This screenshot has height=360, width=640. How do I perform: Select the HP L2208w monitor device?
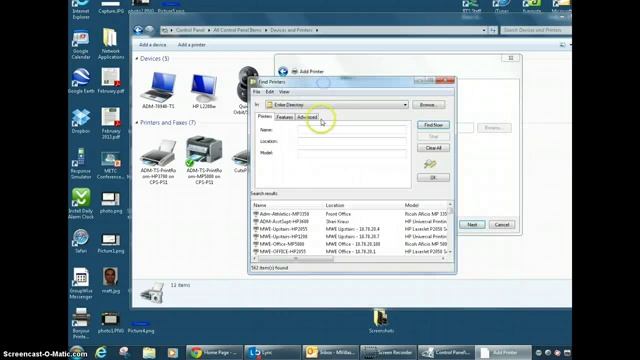(x=204, y=91)
